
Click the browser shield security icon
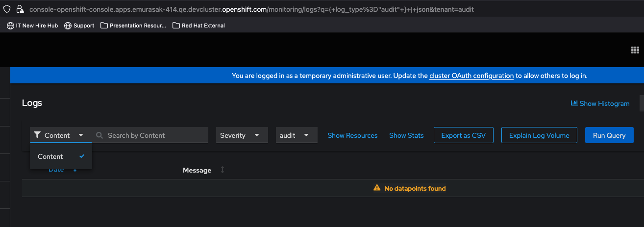[x=7, y=9]
